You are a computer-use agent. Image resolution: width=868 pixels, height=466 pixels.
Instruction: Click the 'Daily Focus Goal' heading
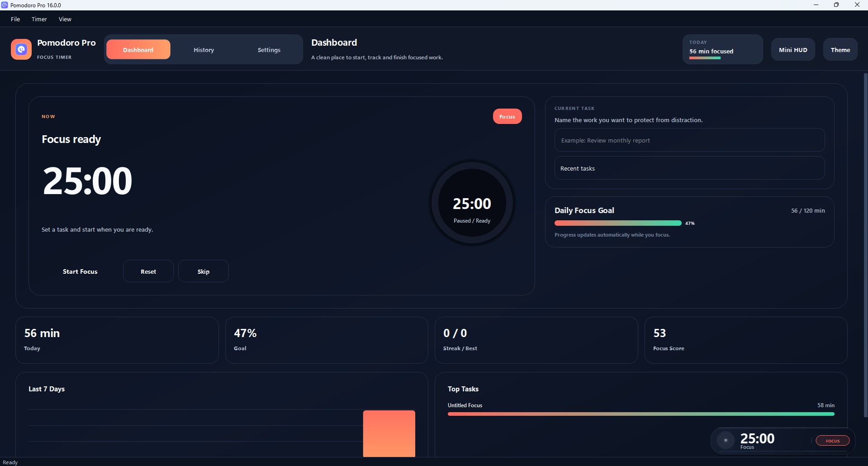[584, 210]
